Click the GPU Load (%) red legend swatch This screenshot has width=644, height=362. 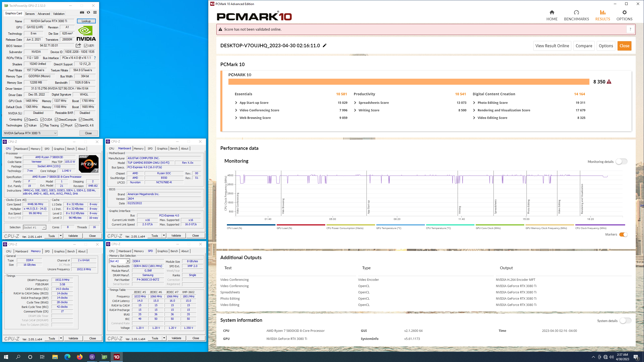tap(301, 225)
